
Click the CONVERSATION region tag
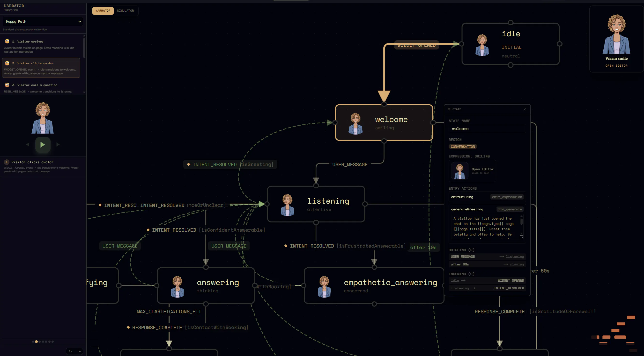[x=463, y=147]
